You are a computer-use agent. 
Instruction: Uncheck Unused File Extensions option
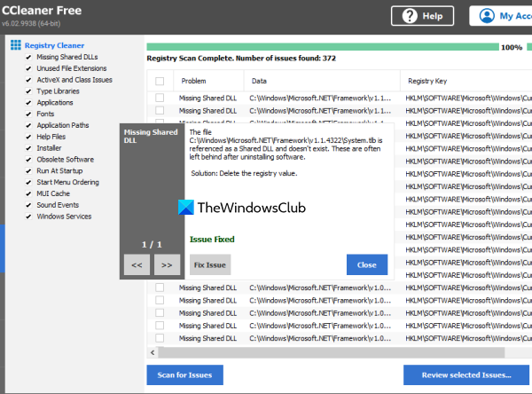coord(28,68)
